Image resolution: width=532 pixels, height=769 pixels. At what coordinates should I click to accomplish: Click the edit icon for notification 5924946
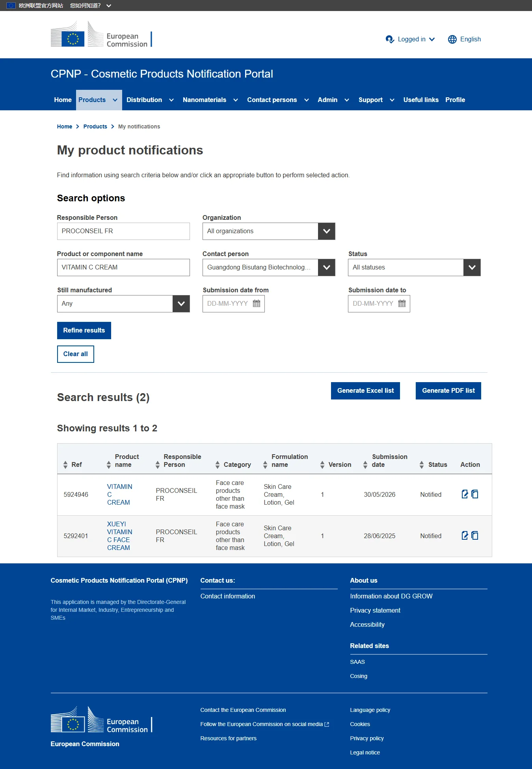pyautogui.click(x=465, y=494)
